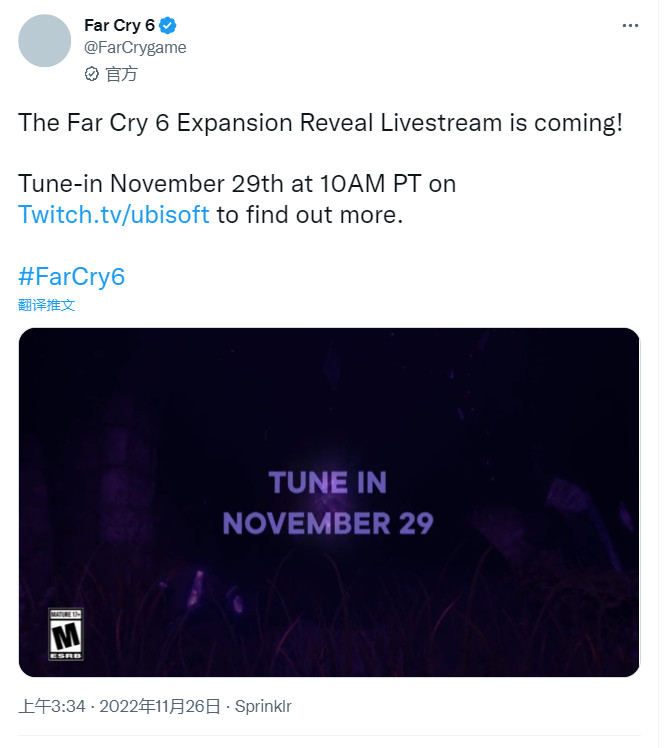This screenshot has width=666, height=748.
Task: Open the more options ellipsis menu
Action: click(x=629, y=24)
